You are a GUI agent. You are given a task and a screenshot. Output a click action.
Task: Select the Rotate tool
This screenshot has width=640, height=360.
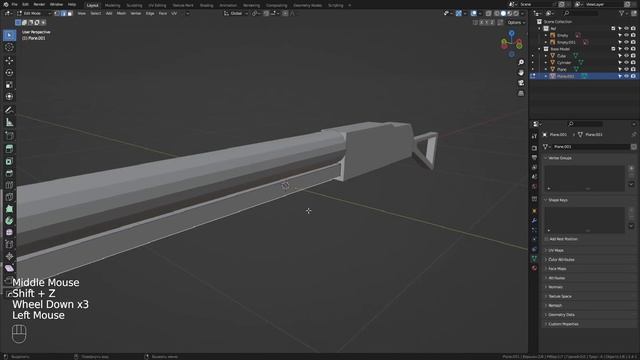tap(9, 73)
